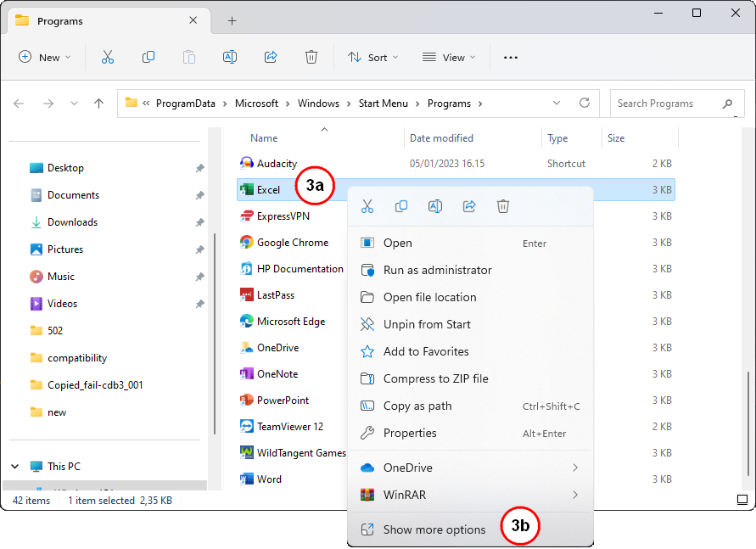Expand recent locations dropdown arrow
The image size is (756, 549).
(74, 104)
